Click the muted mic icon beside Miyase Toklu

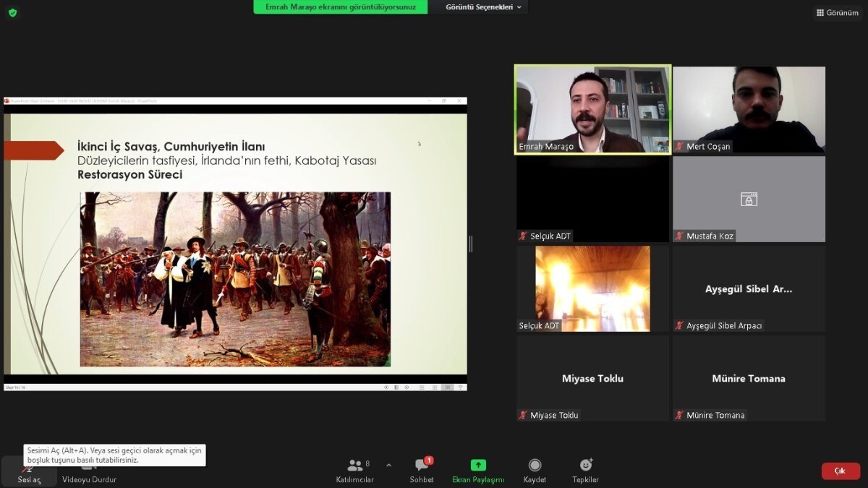(523, 415)
